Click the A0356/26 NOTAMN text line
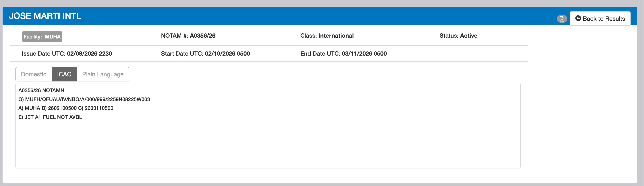This screenshot has width=644, height=186. 41,90
